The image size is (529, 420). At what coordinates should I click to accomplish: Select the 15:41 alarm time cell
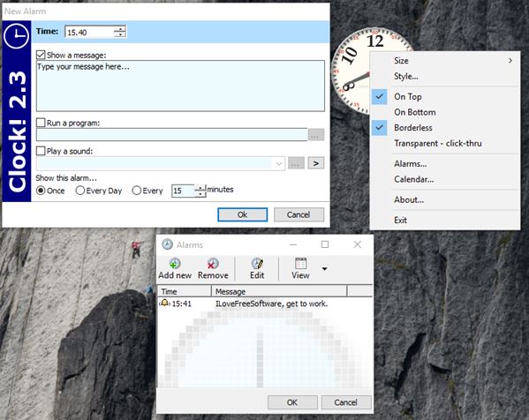182,304
